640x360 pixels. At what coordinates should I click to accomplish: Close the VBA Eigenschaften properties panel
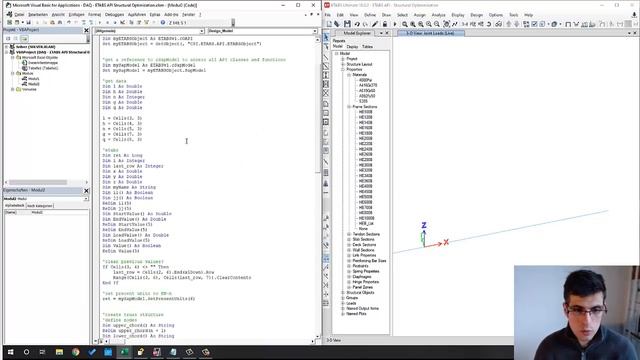[x=86, y=191]
